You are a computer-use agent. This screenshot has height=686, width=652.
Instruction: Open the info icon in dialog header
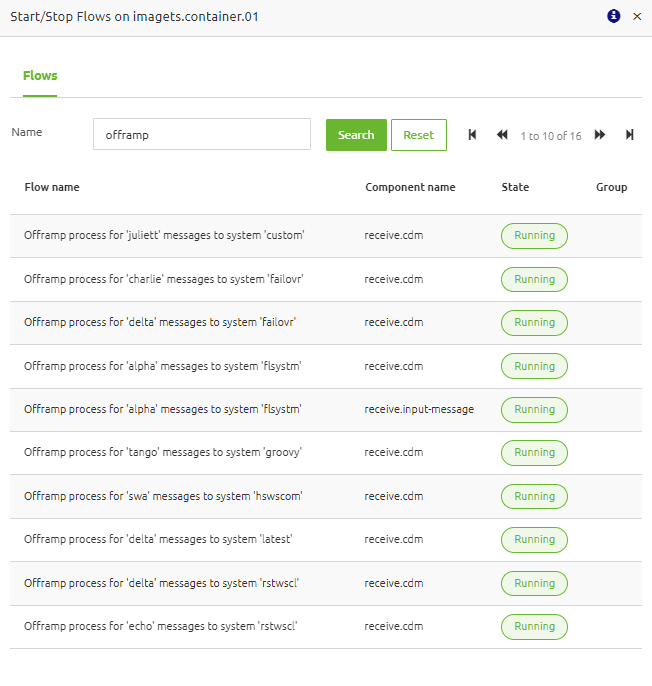point(613,16)
